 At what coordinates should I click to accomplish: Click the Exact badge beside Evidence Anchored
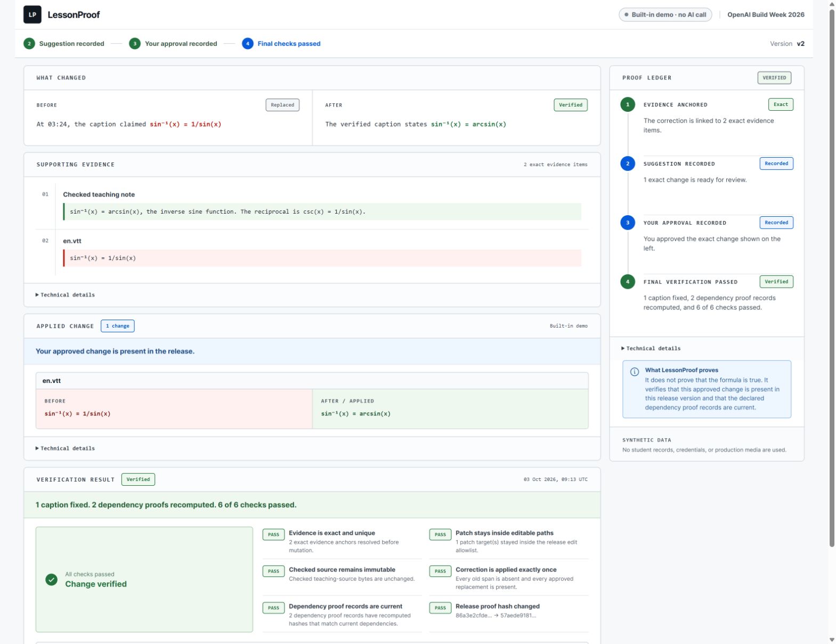(x=781, y=104)
